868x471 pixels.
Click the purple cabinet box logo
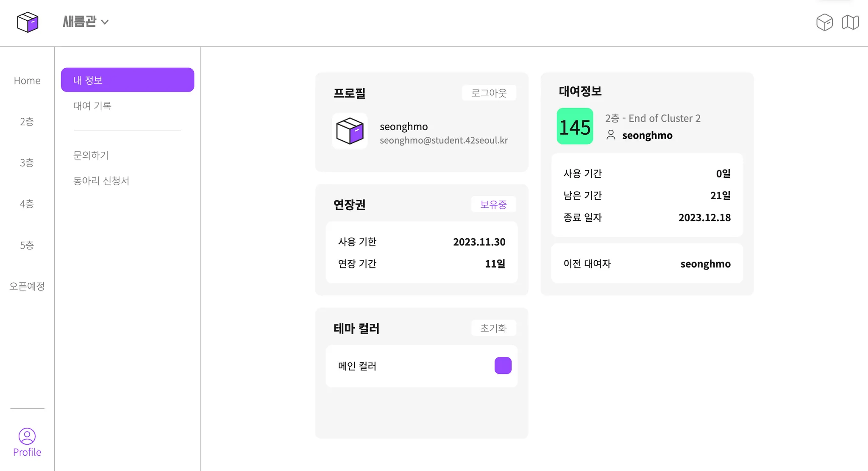[28, 22]
